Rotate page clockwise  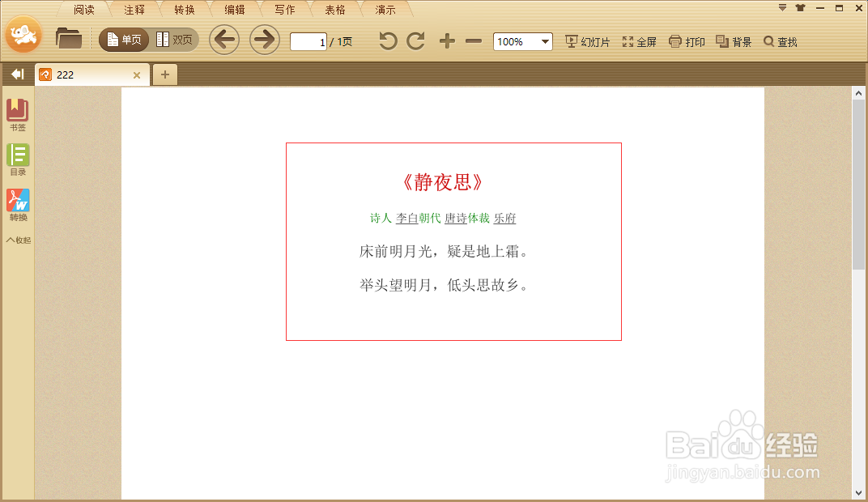click(415, 41)
